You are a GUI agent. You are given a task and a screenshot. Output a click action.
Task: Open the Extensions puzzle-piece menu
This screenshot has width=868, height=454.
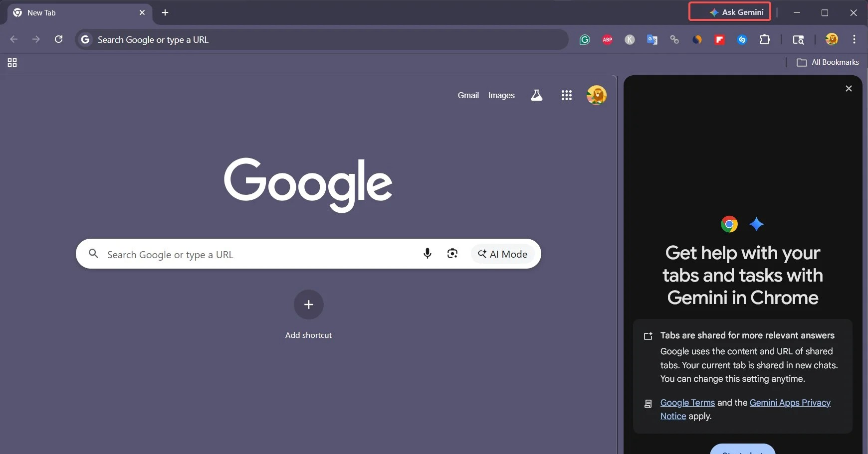click(765, 39)
